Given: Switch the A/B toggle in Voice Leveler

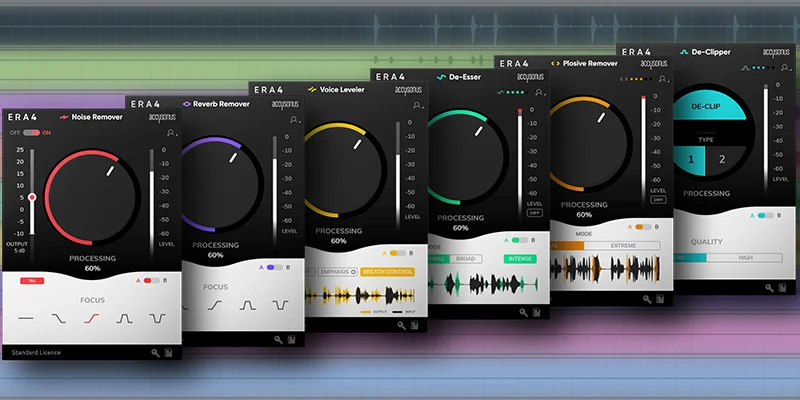Looking at the screenshot, I should (398, 253).
